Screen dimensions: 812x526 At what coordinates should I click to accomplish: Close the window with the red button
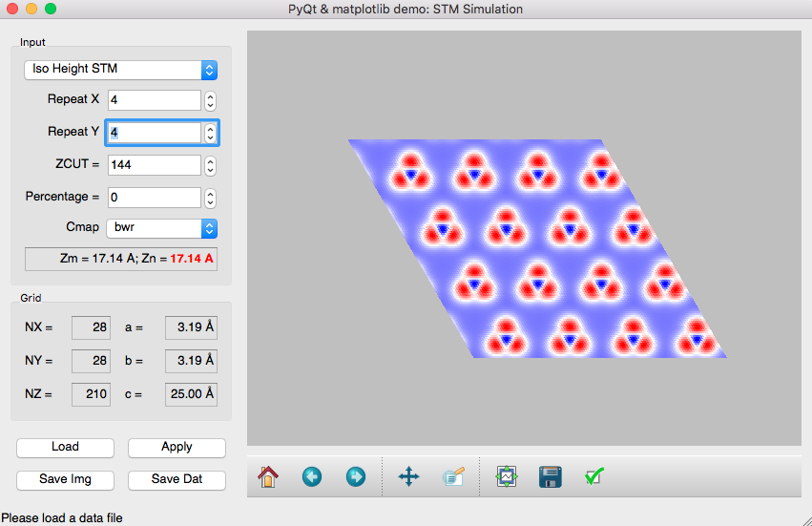[x=11, y=9]
